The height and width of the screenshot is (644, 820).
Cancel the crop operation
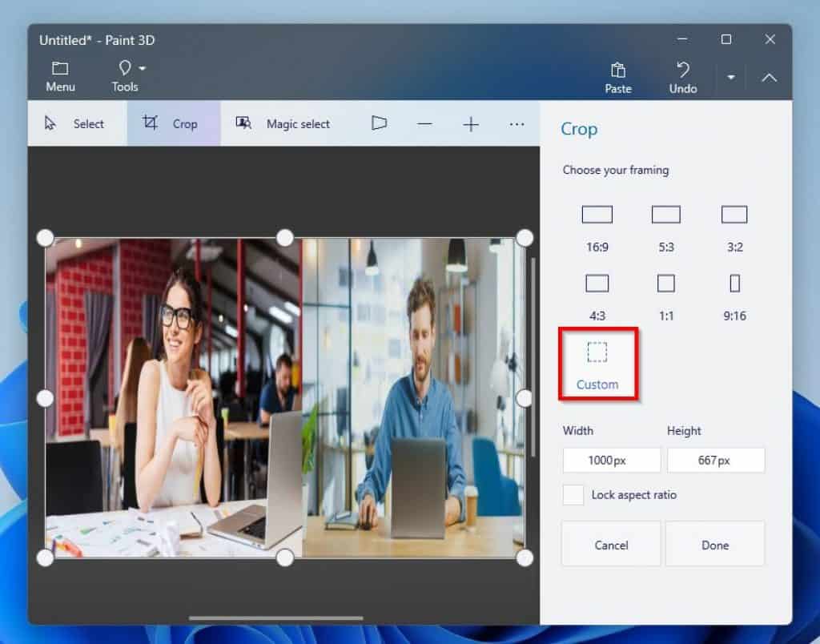point(611,545)
